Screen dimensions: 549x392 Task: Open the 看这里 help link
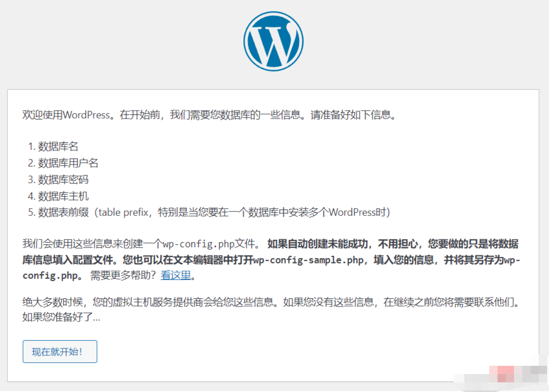[175, 276]
